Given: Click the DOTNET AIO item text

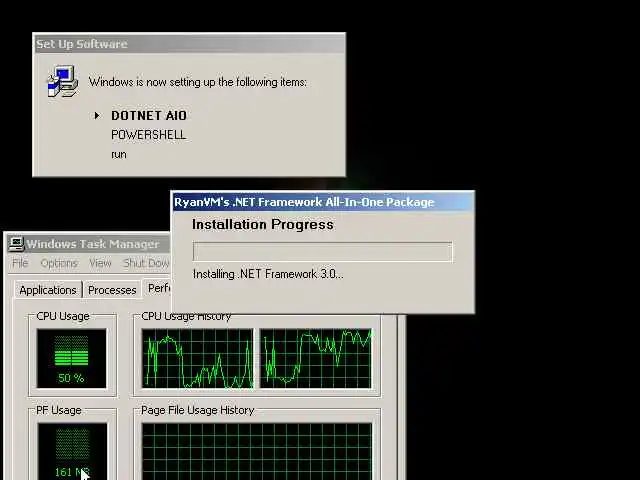Looking at the screenshot, I should [149, 116].
